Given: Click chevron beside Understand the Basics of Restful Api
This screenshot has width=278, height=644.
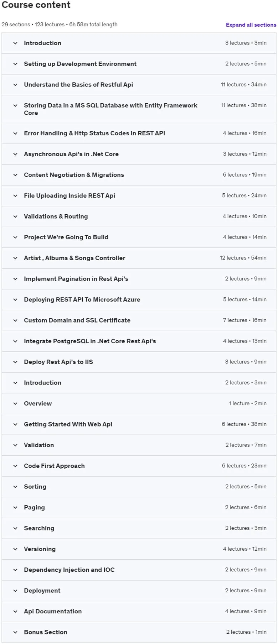Looking at the screenshot, I should tap(15, 85).
